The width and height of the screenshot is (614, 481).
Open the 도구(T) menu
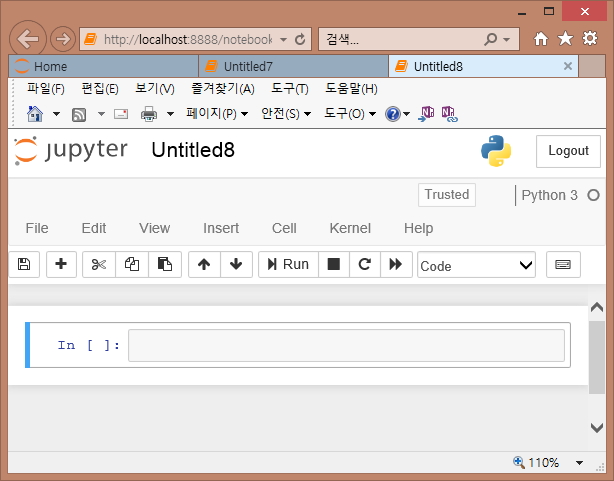(290, 89)
